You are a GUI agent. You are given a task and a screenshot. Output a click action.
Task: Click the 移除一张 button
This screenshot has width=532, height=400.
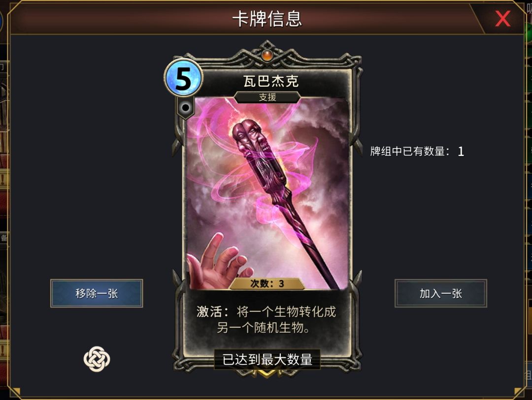[97, 293]
